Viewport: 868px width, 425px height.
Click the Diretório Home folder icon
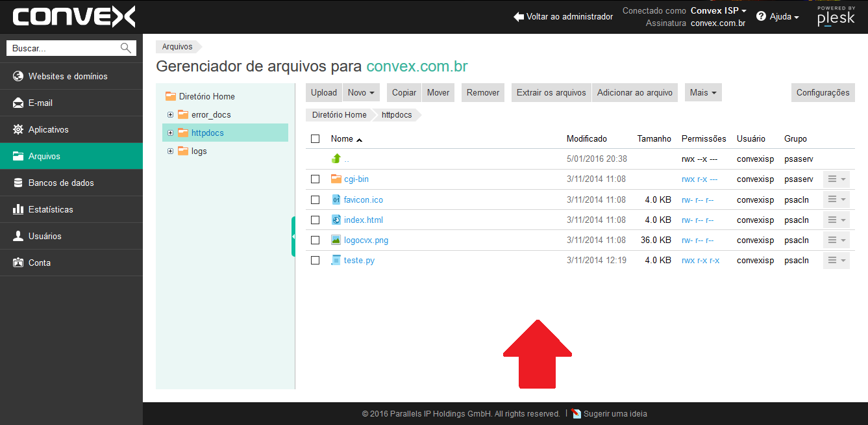171,96
